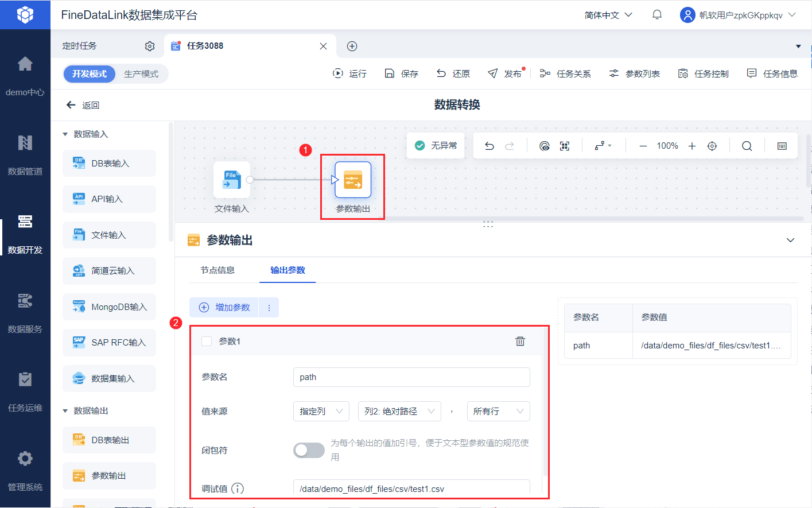The height and width of the screenshot is (508, 812).
Task: Click 返回 to go back
Action: (83, 105)
